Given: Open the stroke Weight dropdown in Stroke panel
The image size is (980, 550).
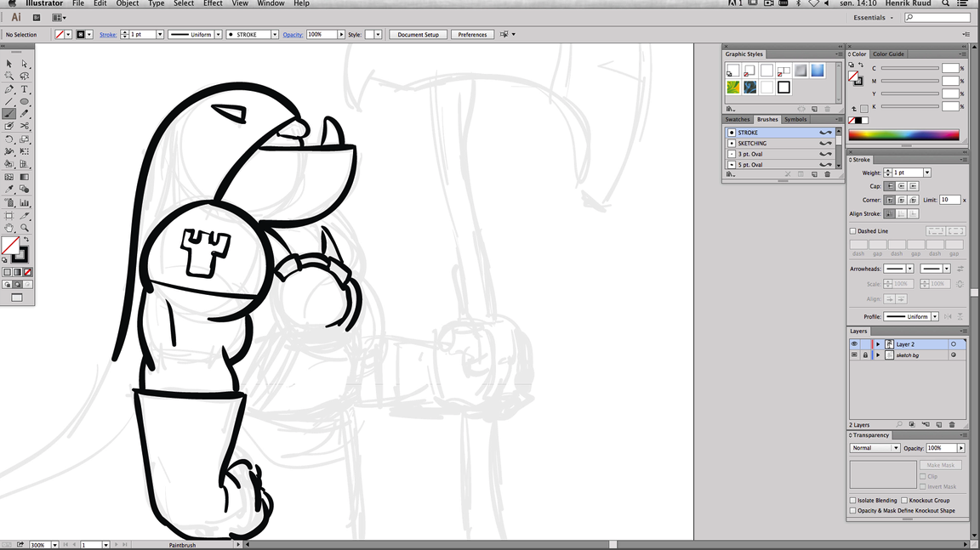Looking at the screenshot, I should 927,173.
